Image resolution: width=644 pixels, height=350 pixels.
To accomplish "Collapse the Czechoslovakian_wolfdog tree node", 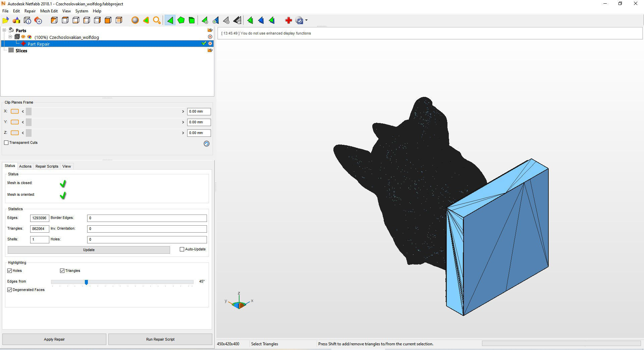I will pos(10,37).
